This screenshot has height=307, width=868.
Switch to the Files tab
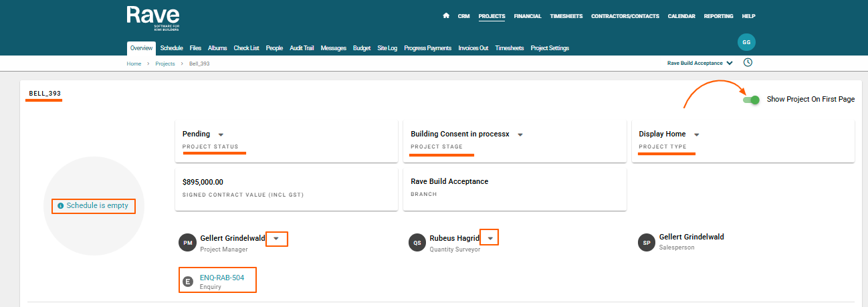click(x=195, y=48)
